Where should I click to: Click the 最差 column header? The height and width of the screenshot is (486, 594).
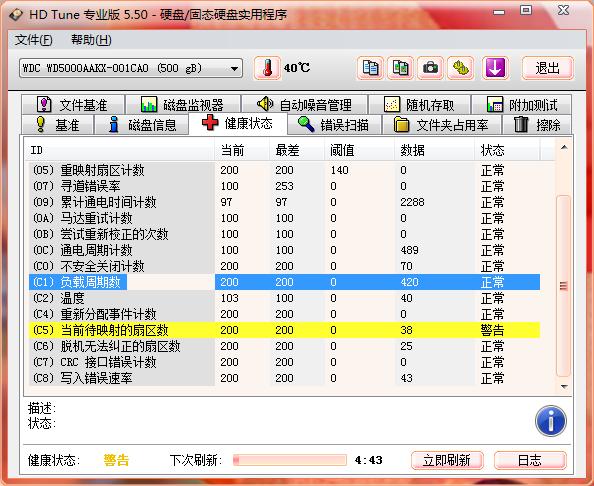[x=297, y=150]
